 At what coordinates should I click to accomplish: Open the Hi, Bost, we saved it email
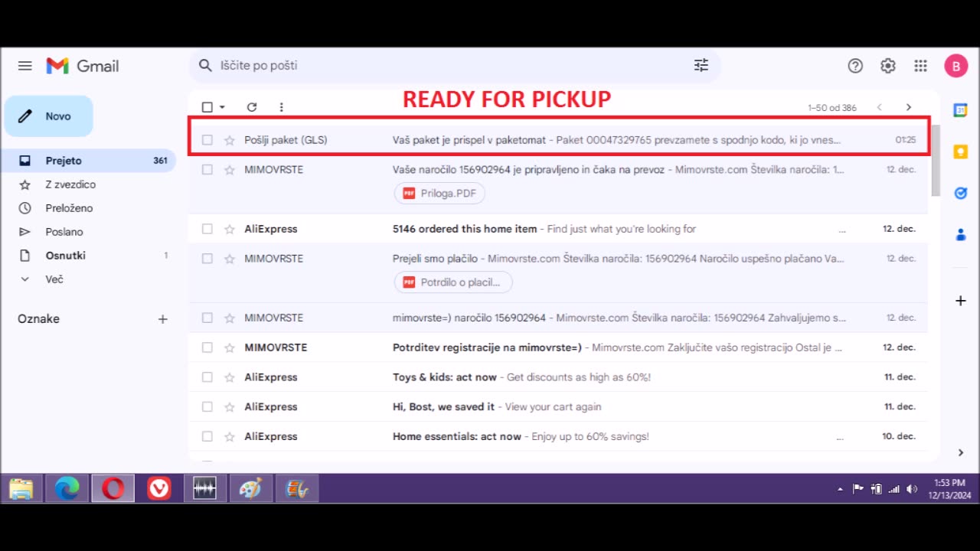click(x=558, y=407)
